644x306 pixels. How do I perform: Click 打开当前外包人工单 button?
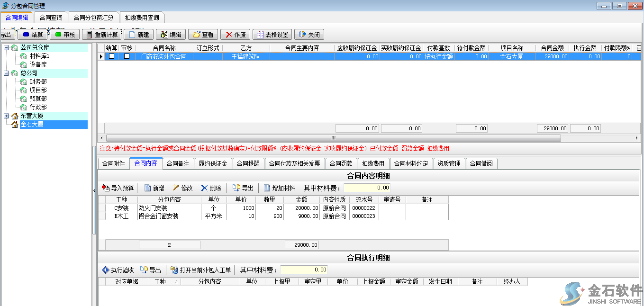tap(200, 270)
